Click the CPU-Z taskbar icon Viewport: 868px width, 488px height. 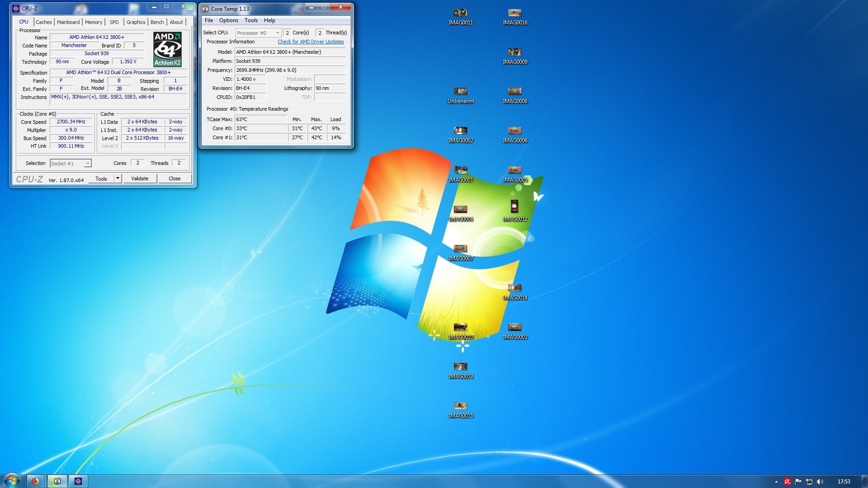pyautogui.click(x=78, y=481)
